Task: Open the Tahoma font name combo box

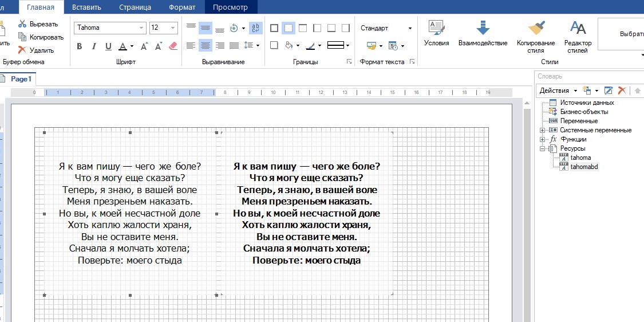Action: tap(110, 28)
